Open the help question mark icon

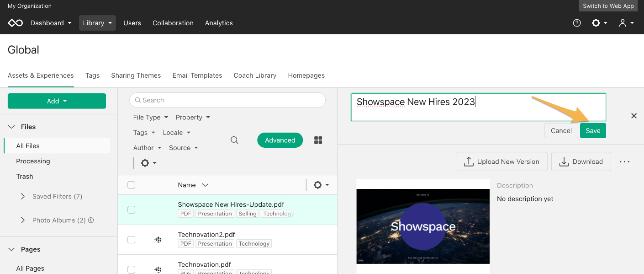(577, 23)
